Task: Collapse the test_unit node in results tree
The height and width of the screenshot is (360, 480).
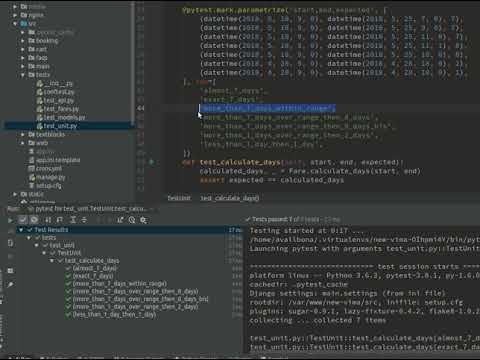Action: tap(37, 246)
